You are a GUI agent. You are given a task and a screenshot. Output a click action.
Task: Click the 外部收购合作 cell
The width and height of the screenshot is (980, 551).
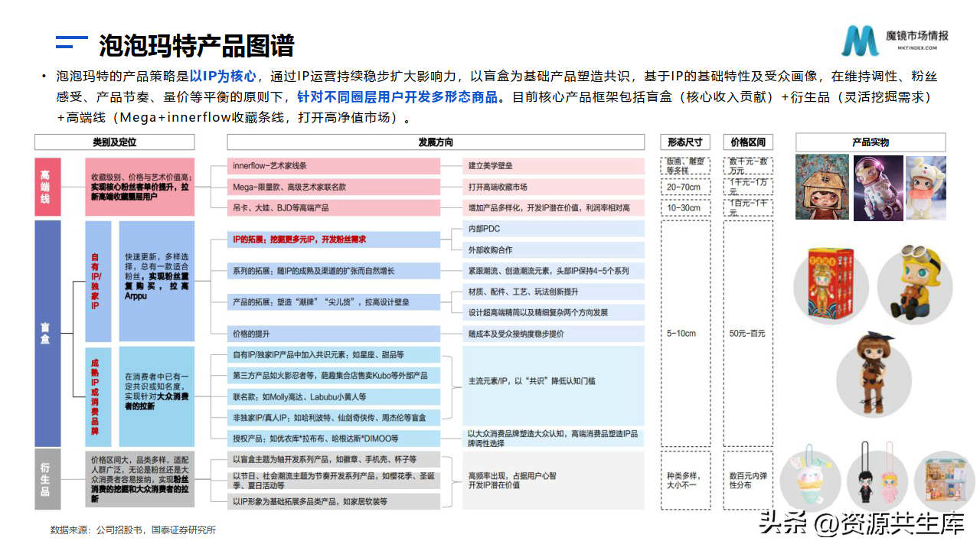(x=555, y=250)
